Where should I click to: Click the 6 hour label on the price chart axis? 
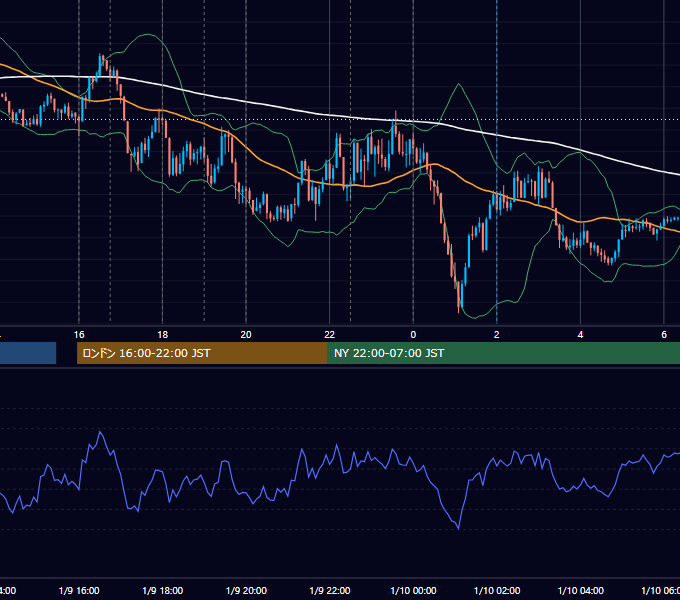point(664,335)
